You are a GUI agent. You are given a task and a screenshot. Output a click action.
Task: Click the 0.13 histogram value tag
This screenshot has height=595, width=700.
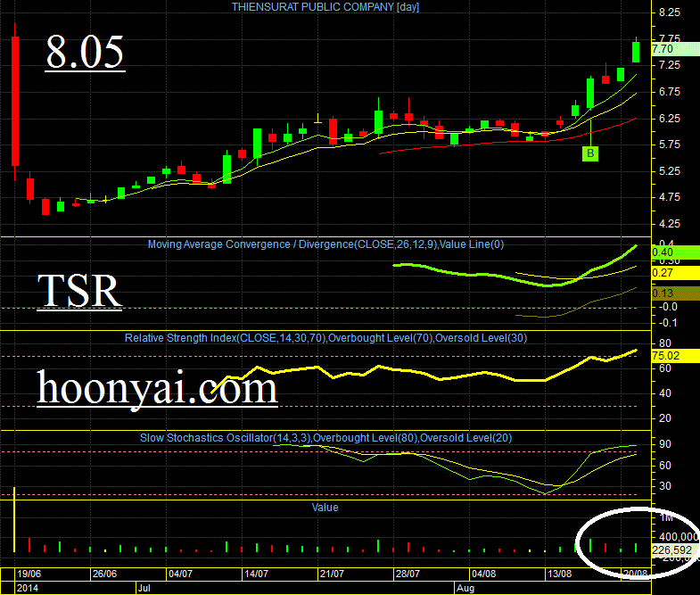click(675, 293)
